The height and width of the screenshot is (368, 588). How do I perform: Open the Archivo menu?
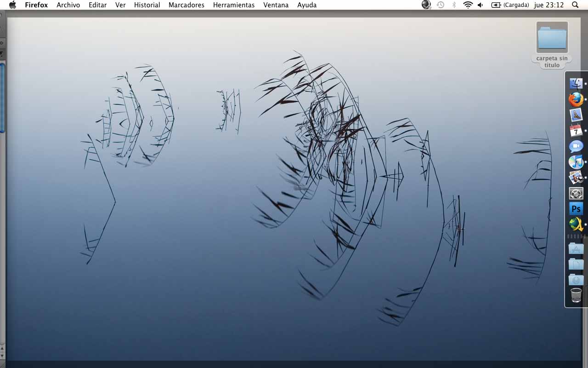tap(68, 5)
